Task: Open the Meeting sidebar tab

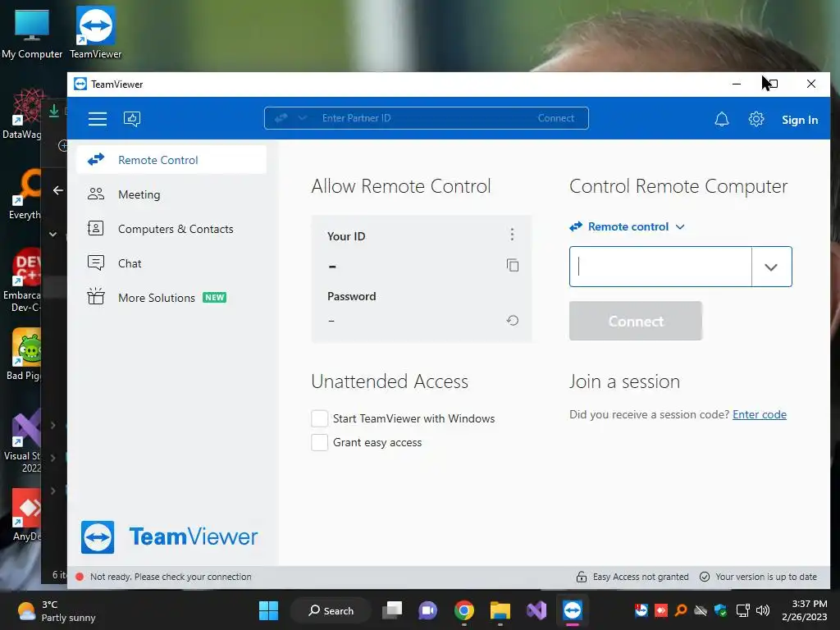Action: click(171, 194)
